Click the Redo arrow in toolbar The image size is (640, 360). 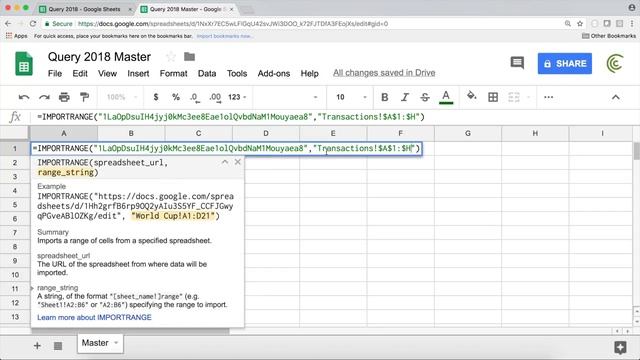[44, 97]
